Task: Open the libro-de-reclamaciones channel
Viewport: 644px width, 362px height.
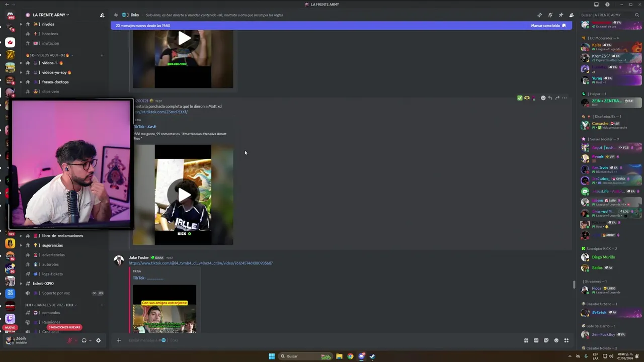Action: click(x=63, y=236)
